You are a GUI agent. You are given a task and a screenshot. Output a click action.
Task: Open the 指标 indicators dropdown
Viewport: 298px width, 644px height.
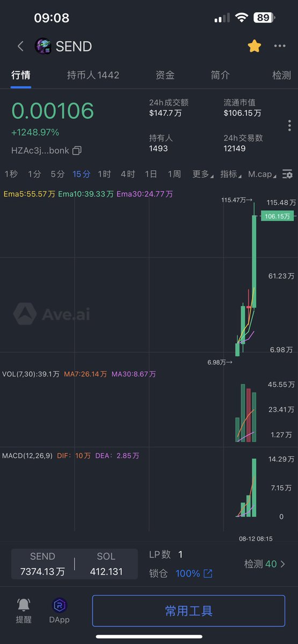(231, 174)
